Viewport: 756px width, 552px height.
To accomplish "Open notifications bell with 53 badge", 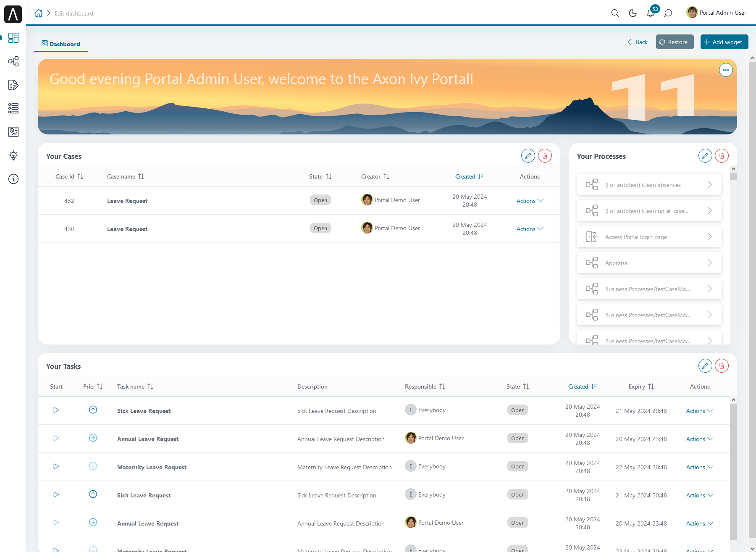I will point(651,13).
